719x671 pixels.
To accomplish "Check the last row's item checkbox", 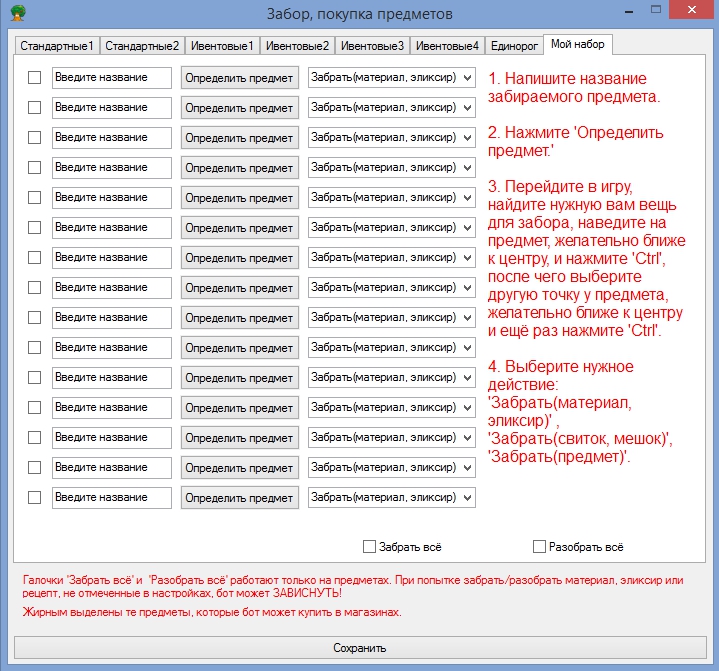I will [x=34, y=497].
